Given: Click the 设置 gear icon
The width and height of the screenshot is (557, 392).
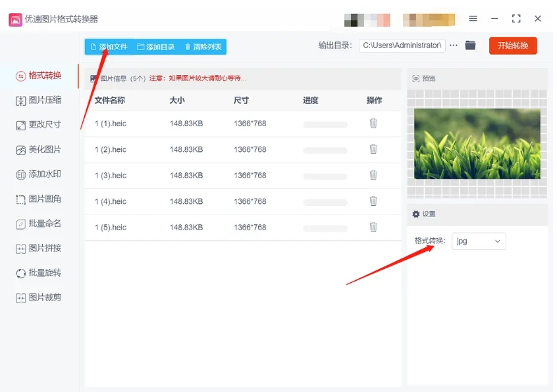Looking at the screenshot, I should [x=416, y=214].
